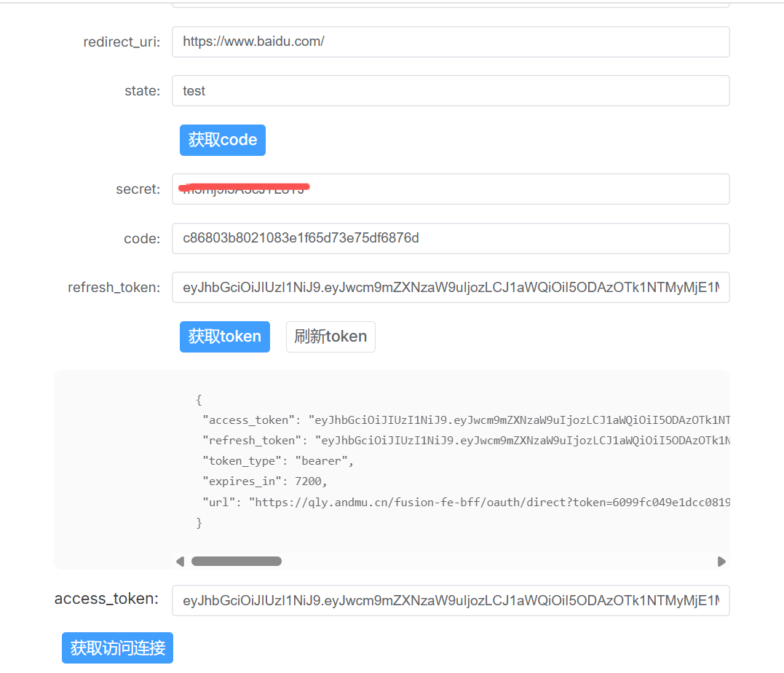Viewport: 784px width, 673px height.
Task: Click the redirect_uri field label
Action: [122, 42]
